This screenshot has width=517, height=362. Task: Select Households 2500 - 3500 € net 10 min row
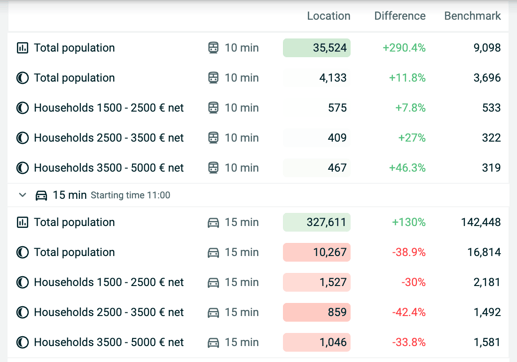[258, 138]
